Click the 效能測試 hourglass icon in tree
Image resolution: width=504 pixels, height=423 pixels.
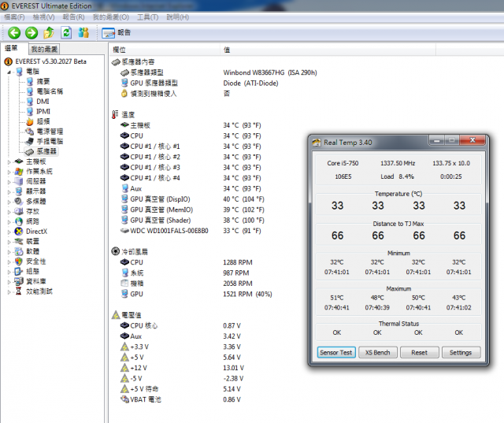click(x=19, y=291)
